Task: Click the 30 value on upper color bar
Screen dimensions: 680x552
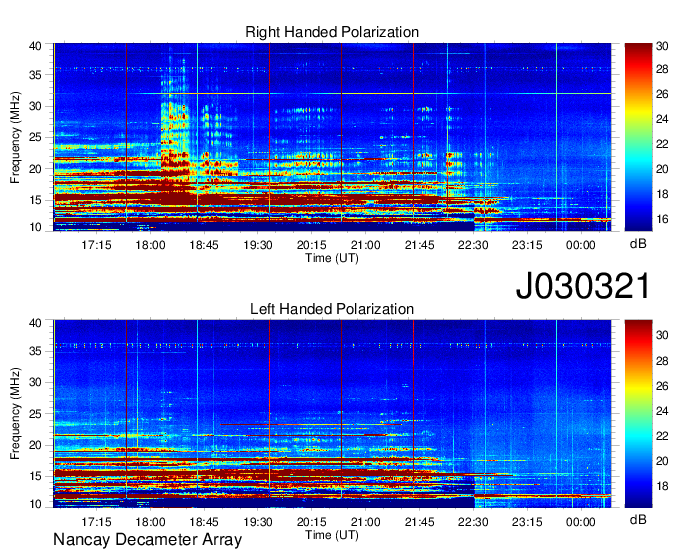Action: click(662, 46)
